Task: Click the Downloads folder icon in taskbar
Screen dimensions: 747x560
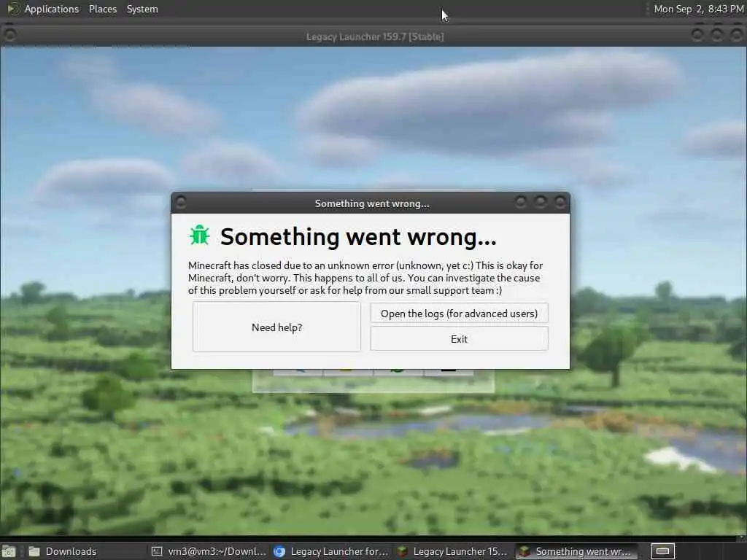Action: pos(34,551)
